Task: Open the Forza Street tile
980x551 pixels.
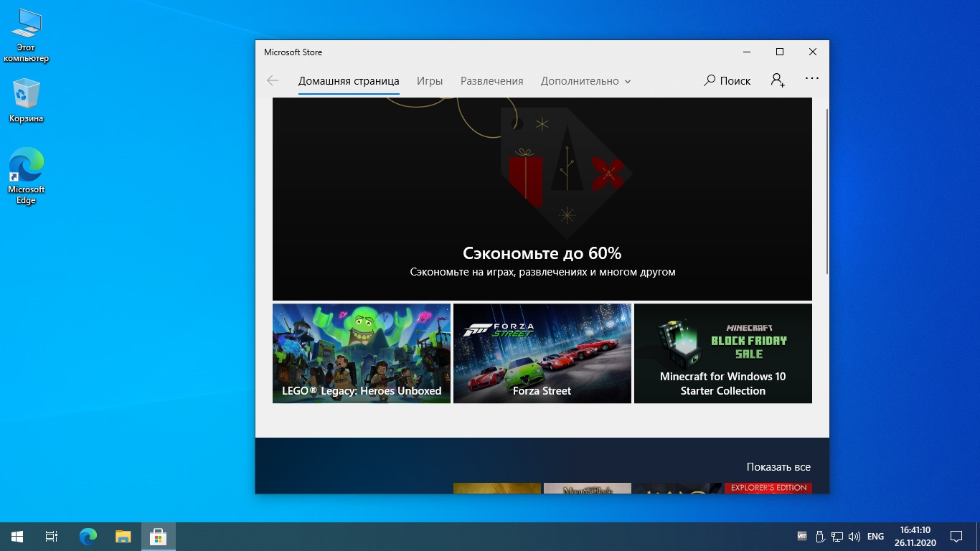Action: click(542, 353)
